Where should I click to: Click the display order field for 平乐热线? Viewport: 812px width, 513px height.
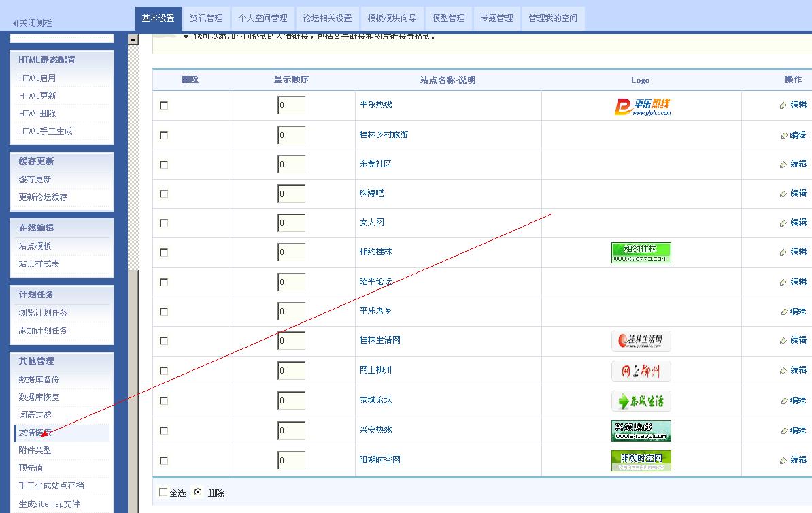point(291,105)
